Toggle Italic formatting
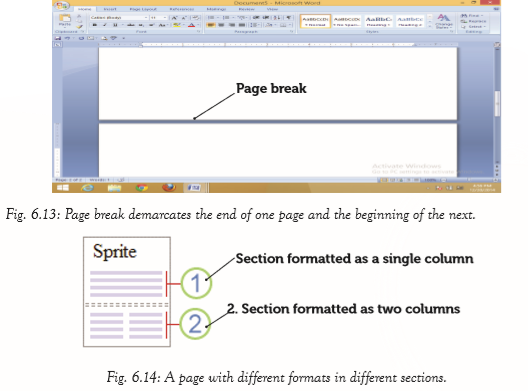528x391 pixels. pos(105,25)
